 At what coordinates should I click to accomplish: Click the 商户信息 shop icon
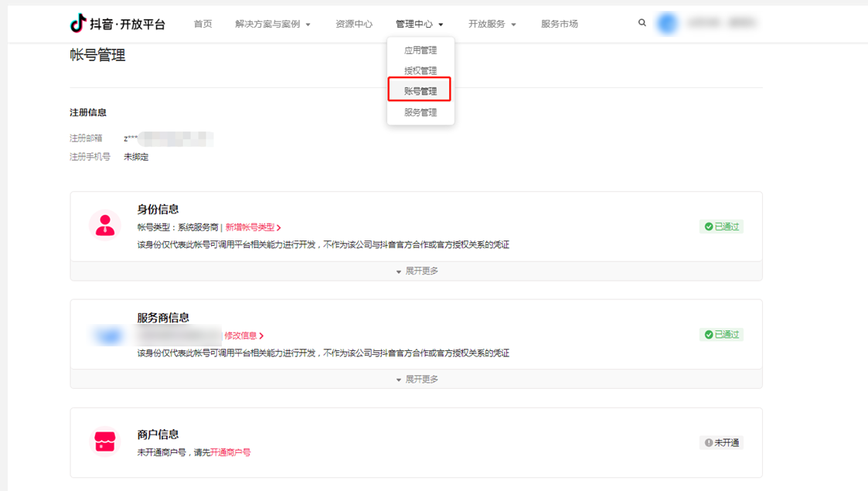(104, 442)
